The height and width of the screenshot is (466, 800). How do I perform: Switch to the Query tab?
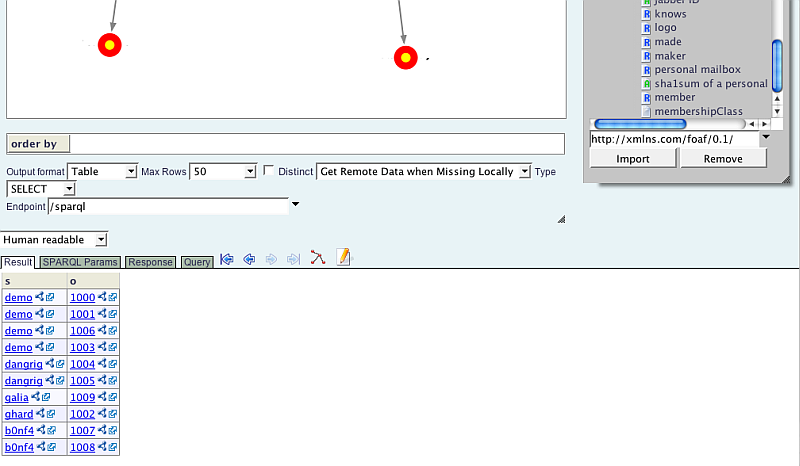click(197, 262)
